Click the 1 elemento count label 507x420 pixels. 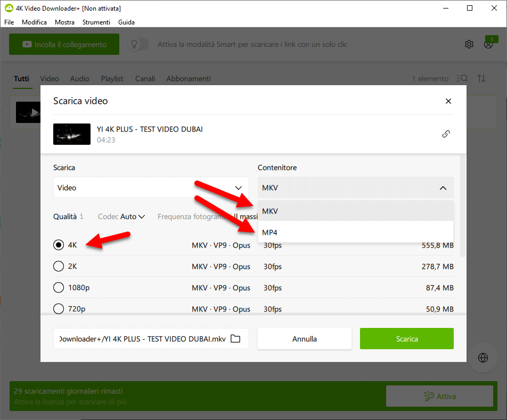tap(430, 78)
